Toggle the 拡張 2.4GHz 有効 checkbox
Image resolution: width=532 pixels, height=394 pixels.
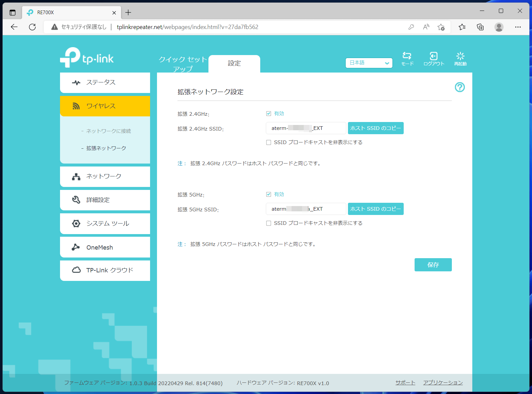pyautogui.click(x=268, y=113)
